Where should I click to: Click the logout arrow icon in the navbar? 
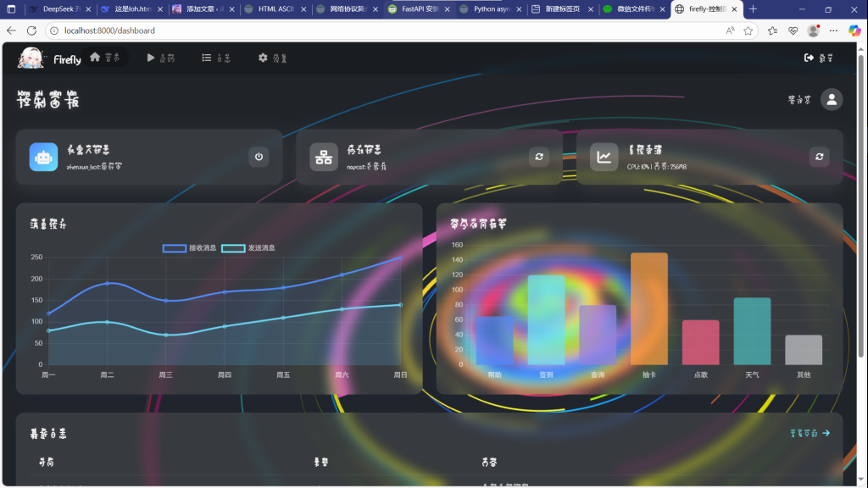click(x=809, y=58)
